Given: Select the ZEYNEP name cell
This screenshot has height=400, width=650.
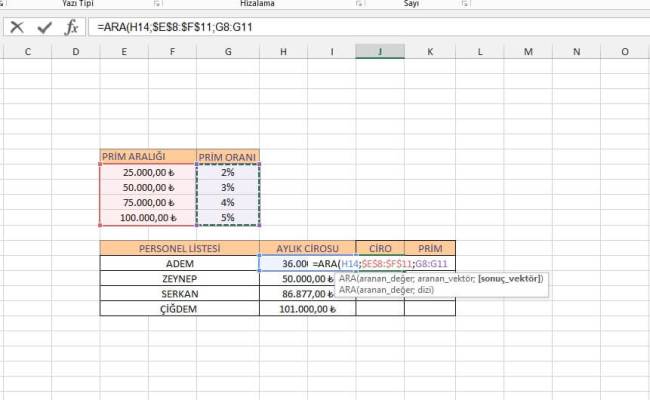Looking at the screenshot, I should [179, 279].
